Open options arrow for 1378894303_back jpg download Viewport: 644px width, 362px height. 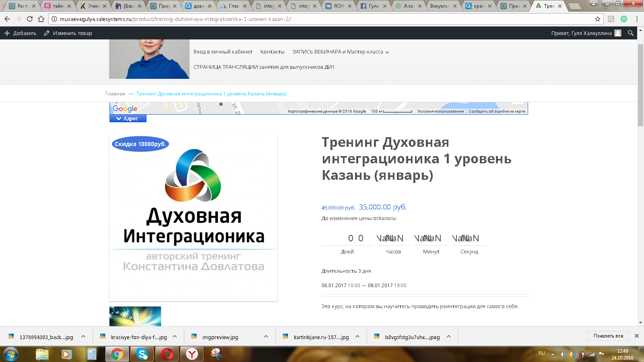83,337
